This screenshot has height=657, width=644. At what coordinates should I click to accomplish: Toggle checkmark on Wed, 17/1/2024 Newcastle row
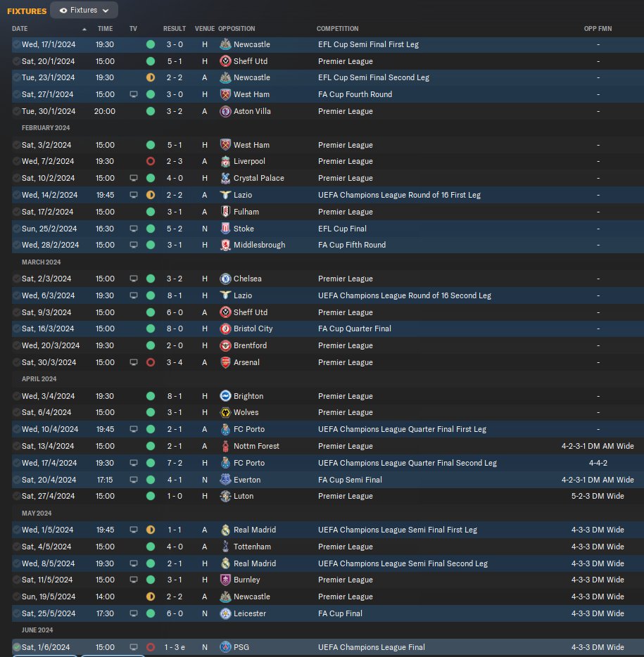click(x=16, y=44)
